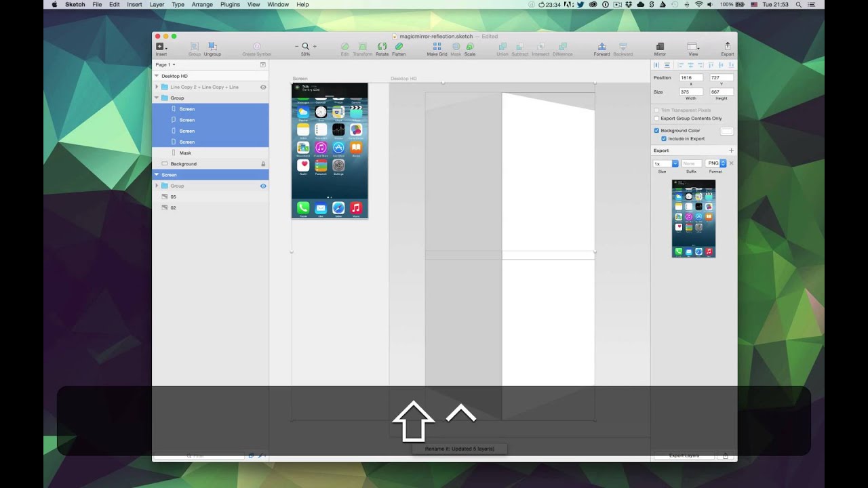Move layer Forward with toolbar icon
The image size is (868, 488).
coord(601,47)
